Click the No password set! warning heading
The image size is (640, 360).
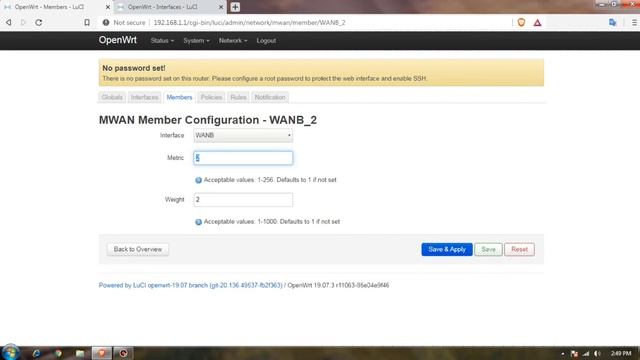[134, 68]
